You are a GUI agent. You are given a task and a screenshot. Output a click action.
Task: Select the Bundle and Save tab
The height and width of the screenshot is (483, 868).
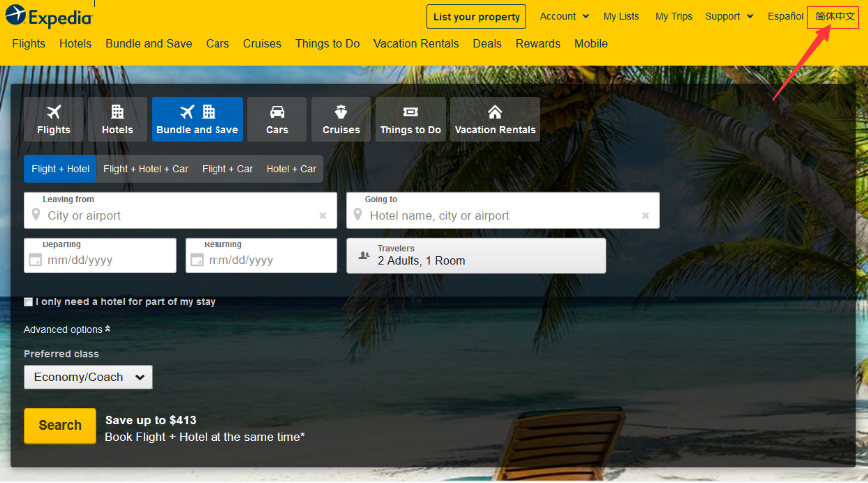tap(198, 119)
